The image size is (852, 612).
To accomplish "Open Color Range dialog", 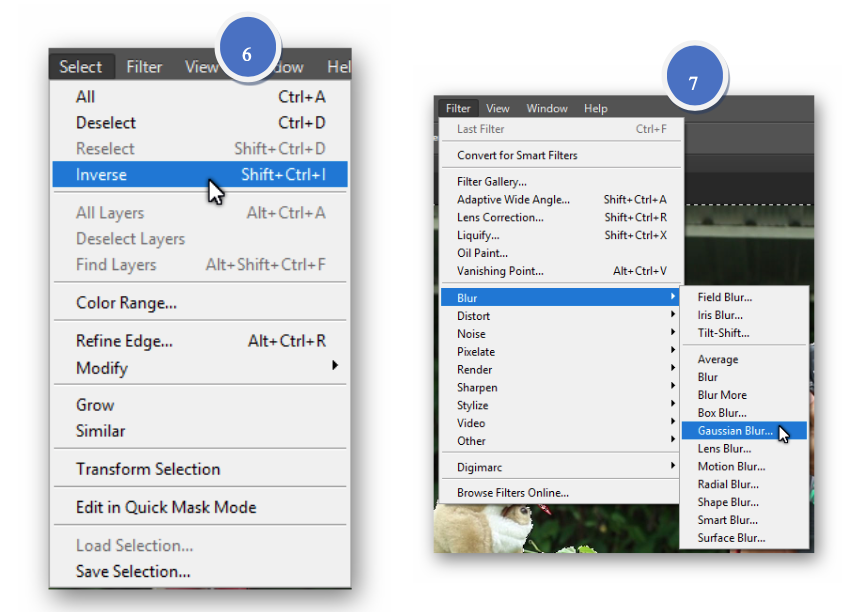I will tap(126, 303).
